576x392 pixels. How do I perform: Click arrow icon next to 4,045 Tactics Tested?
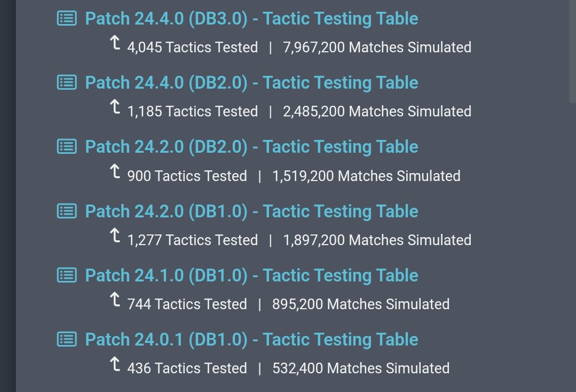pyautogui.click(x=115, y=44)
